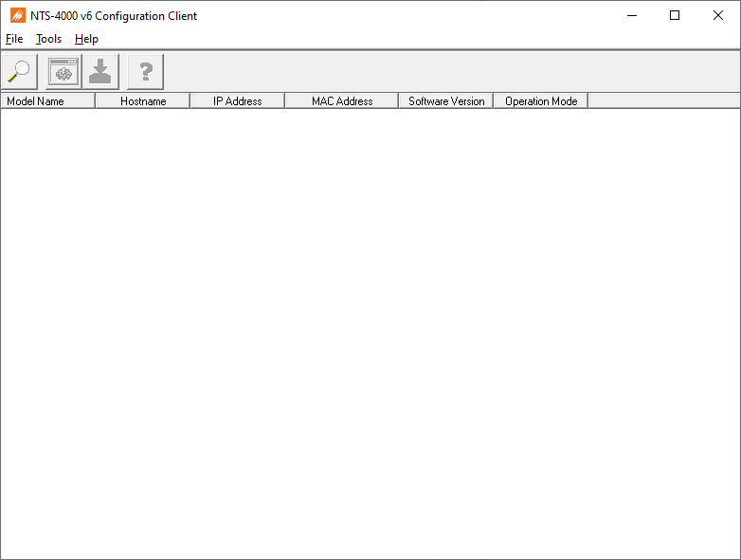Screen dimensions: 741x560
Task: Maximize the Configuration Client window
Action: pos(675,15)
